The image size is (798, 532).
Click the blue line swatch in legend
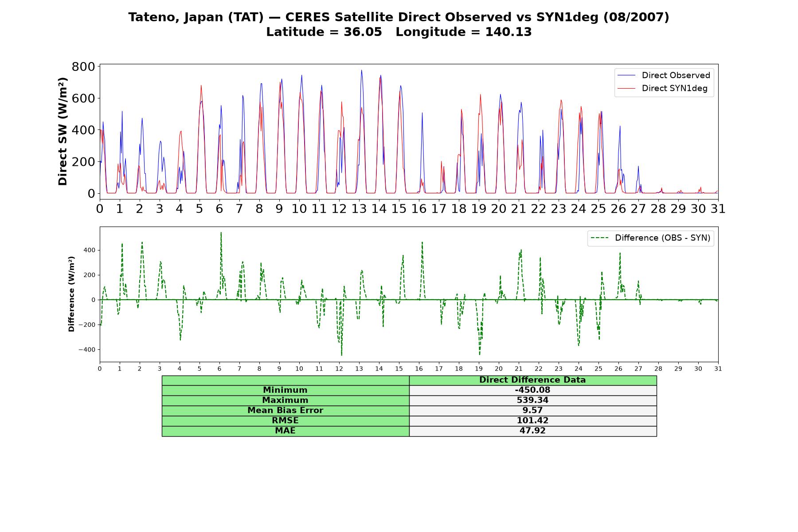tap(626, 75)
